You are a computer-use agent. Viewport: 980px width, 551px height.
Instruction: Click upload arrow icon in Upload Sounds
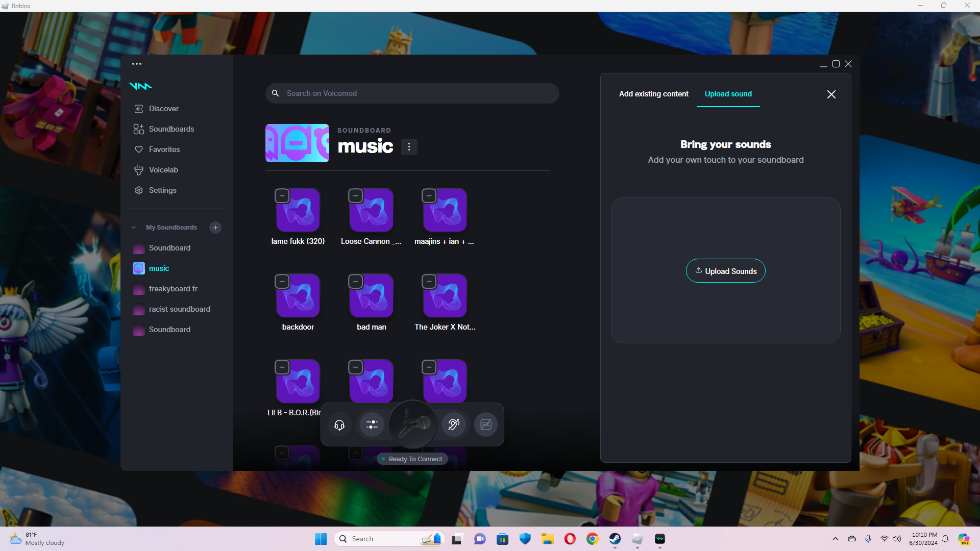(x=698, y=270)
